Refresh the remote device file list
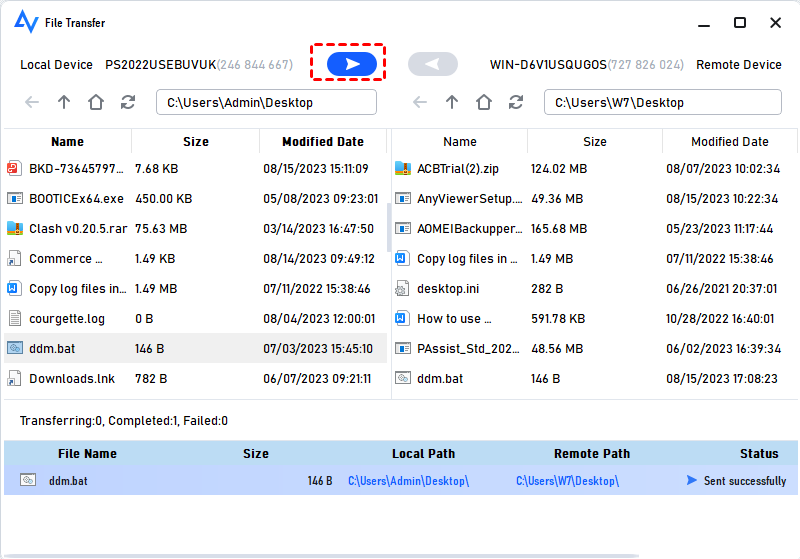 515,102
